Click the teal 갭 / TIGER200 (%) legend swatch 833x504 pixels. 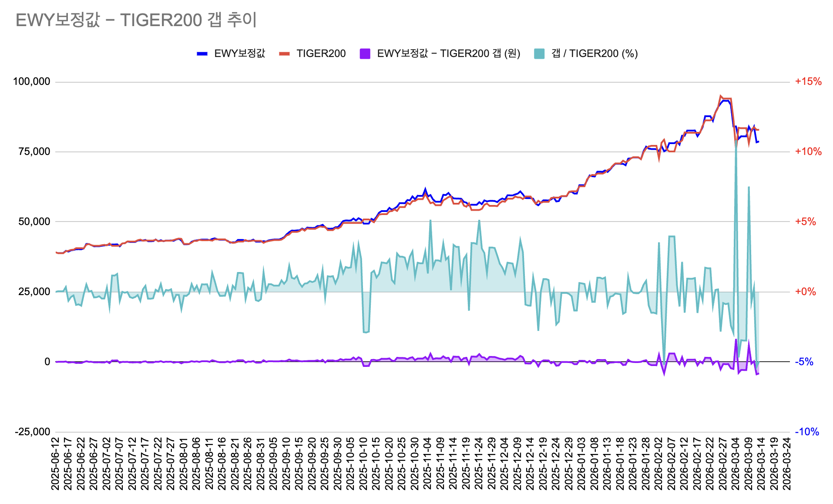tap(539, 54)
